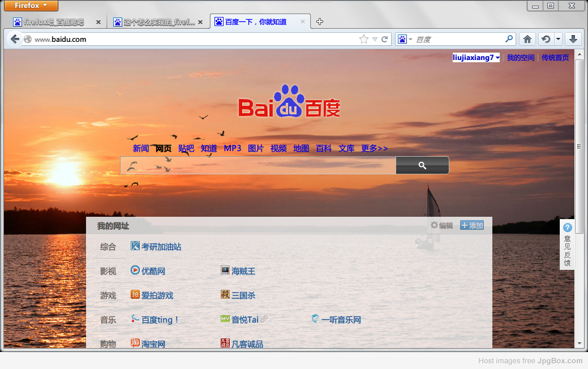This screenshot has width=588, height=369.
Task: Open the search engine selector dropdown
Action: point(405,39)
